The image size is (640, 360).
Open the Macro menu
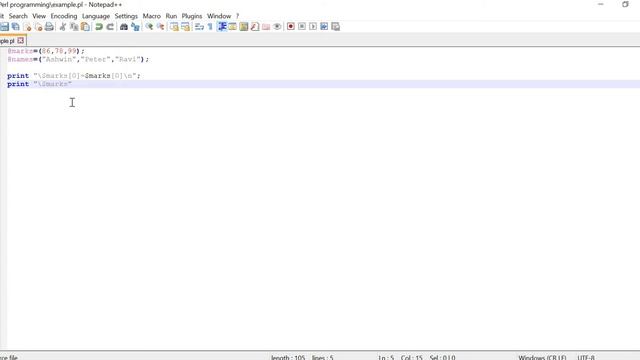pos(151,16)
